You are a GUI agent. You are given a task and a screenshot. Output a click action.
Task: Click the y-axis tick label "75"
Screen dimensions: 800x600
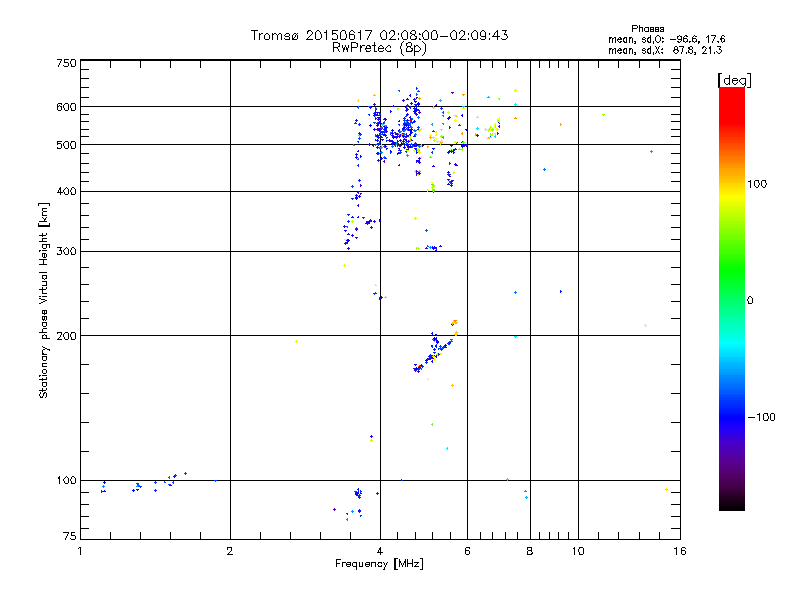[x=70, y=536]
